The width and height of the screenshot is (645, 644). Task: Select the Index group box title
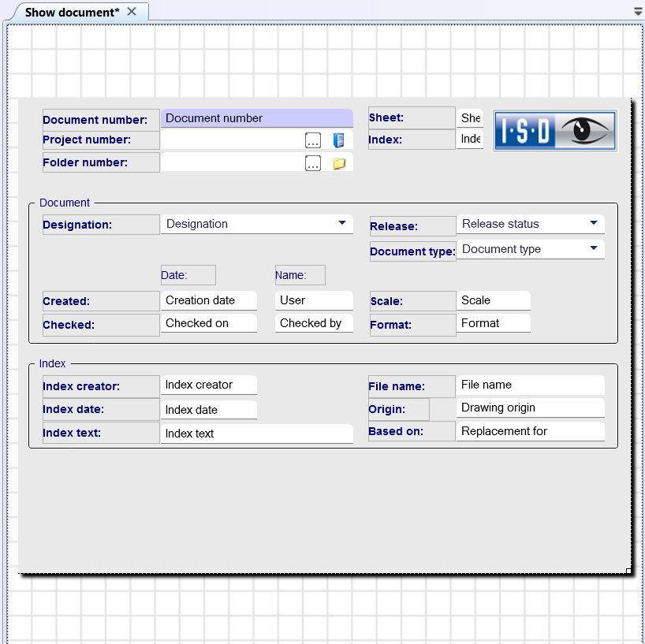click(52, 363)
